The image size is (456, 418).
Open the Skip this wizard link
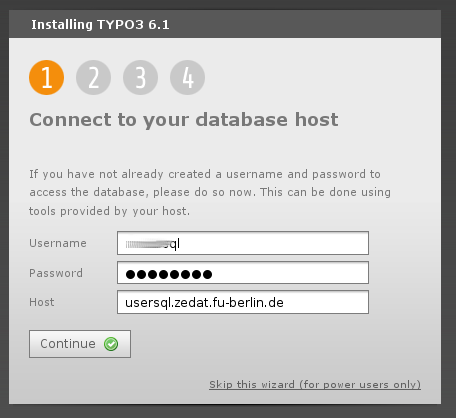pos(315,384)
